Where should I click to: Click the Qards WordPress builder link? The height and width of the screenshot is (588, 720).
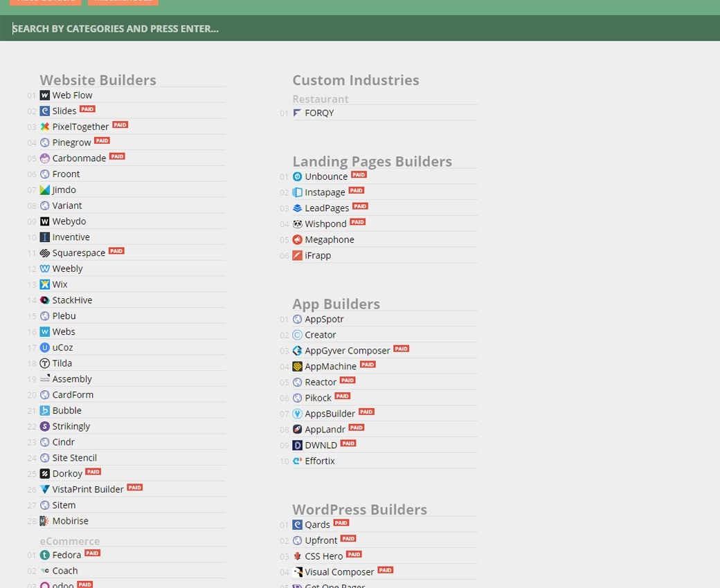(x=317, y=524)
